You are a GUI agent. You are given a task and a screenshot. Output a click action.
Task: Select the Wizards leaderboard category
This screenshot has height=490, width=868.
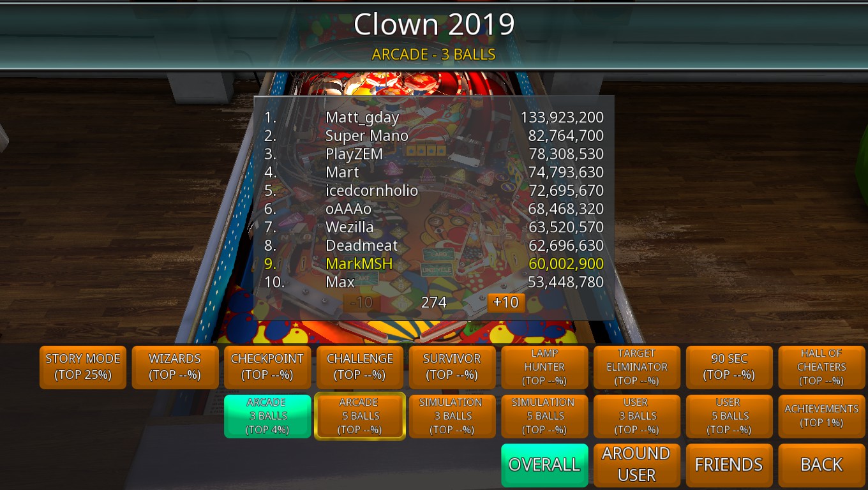click(175, 367)
